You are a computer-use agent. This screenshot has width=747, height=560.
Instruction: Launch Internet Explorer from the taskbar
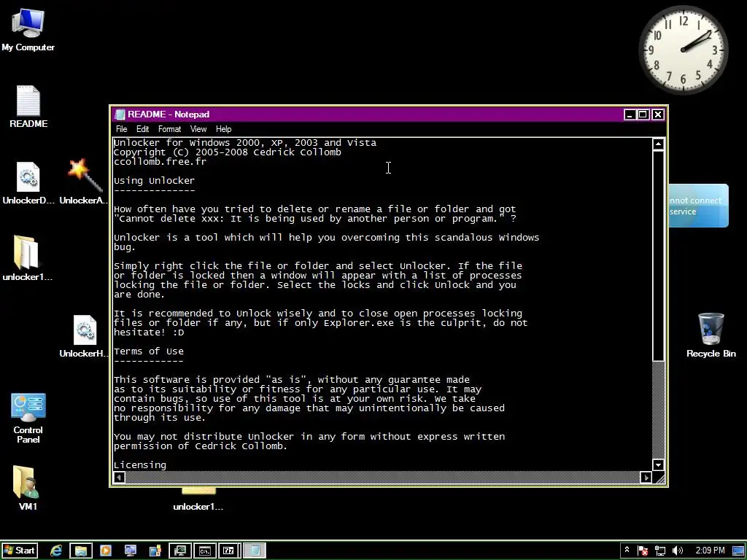56,551
